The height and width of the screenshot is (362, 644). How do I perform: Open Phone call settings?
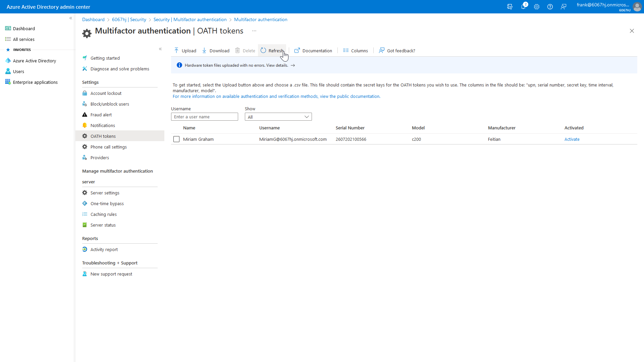(108, 147)
